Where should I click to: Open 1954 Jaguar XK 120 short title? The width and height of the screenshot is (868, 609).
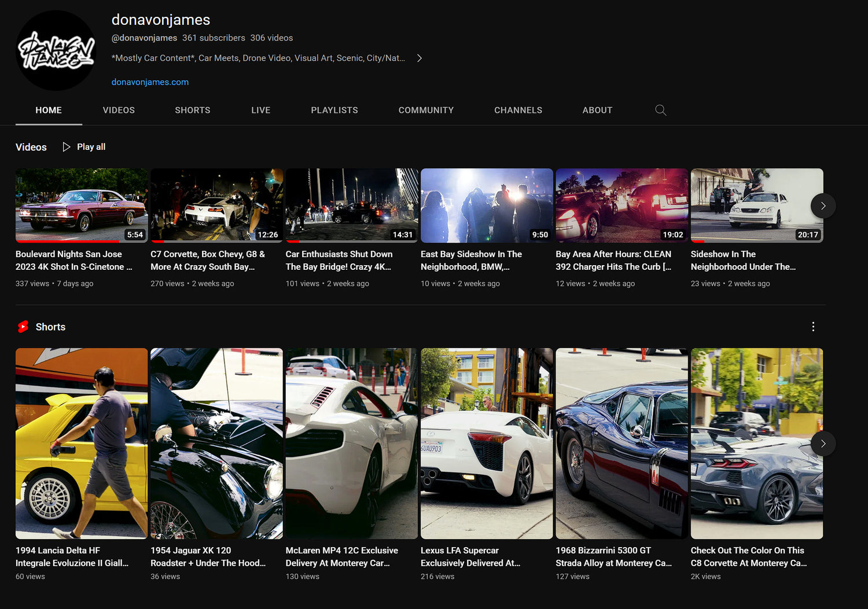tap(208, 557)
